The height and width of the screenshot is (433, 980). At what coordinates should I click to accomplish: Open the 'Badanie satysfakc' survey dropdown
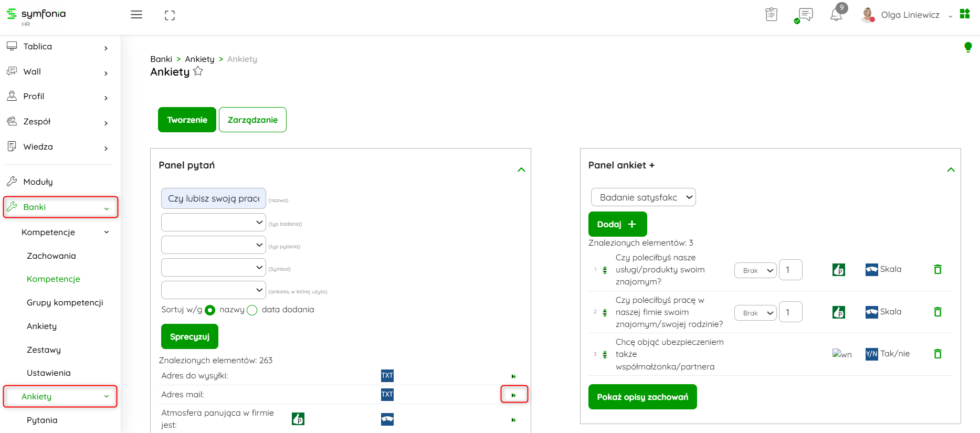[x=643, y=197]
